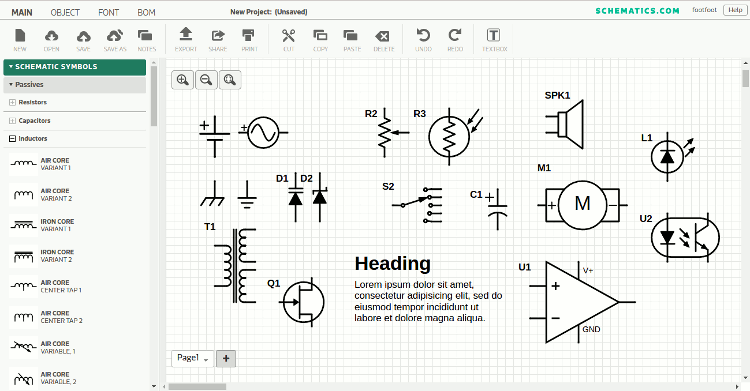
Task: Open a project using the OPEN cloud icon
Action: pos(52,40)
